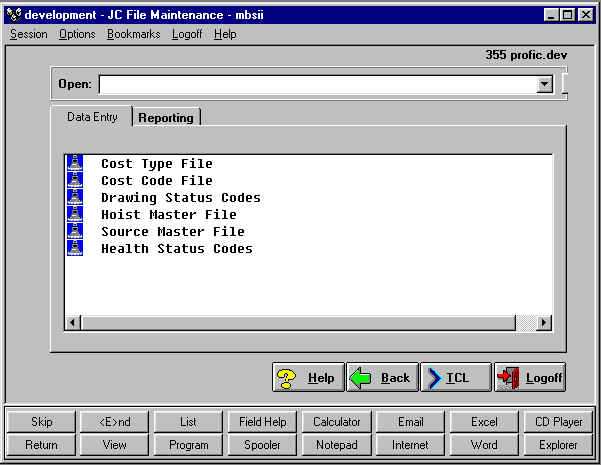Click the application icon in the title bar
This screenshot has width=601, height=465.
(14, 15)
